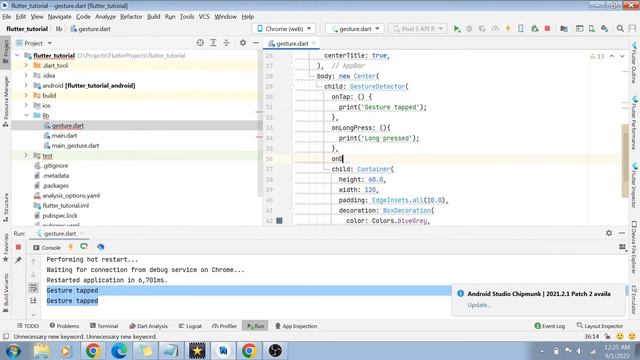This screenshot has height=360, width=640.
Task: Expand the build folder
Action: [26, 96]
